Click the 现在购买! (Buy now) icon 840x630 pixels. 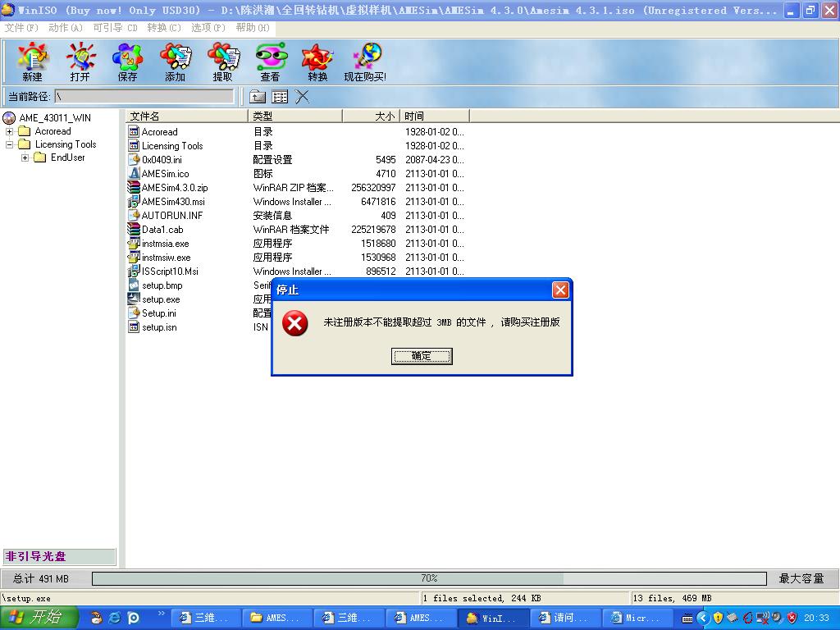click(x=365, y=62)
